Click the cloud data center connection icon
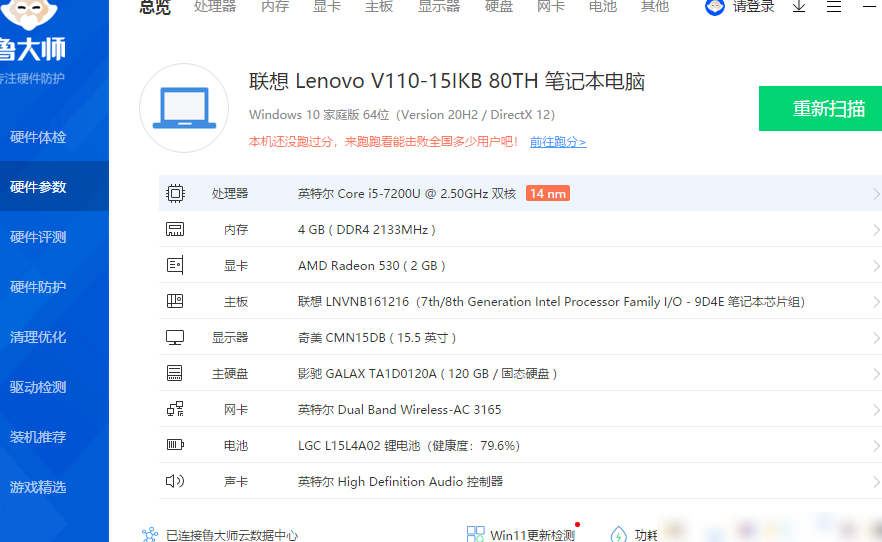 click(x=150, y=535)
